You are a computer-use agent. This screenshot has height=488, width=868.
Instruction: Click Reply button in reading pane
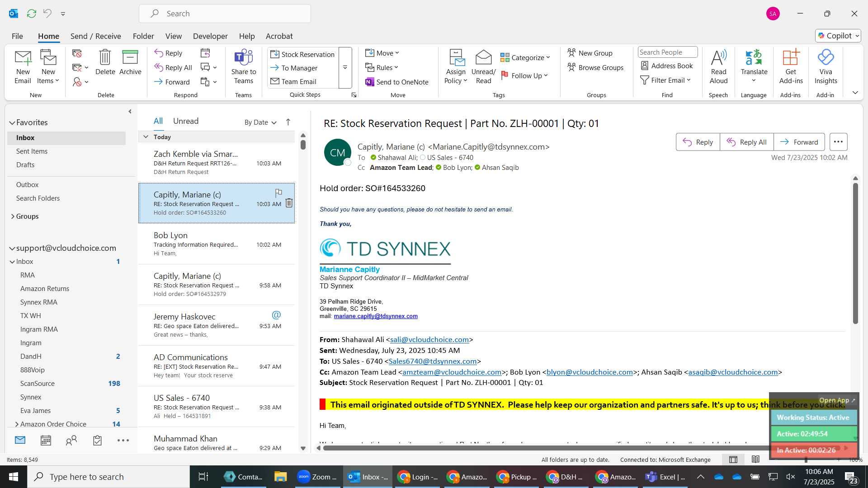tap(698, 142)
